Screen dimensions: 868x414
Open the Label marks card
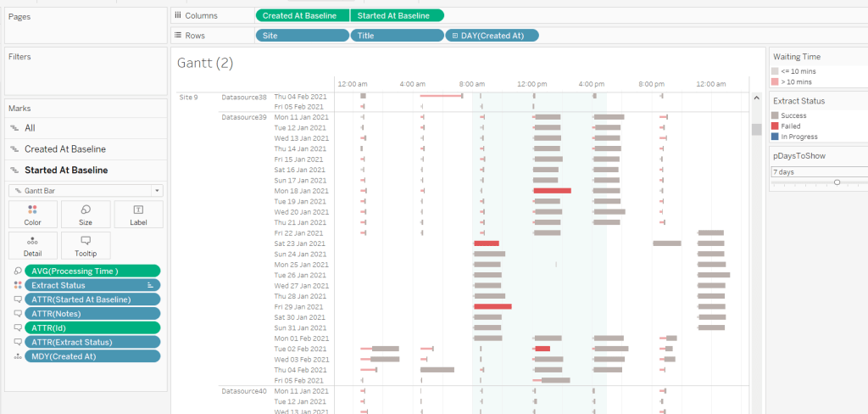(x=138, y=215)
